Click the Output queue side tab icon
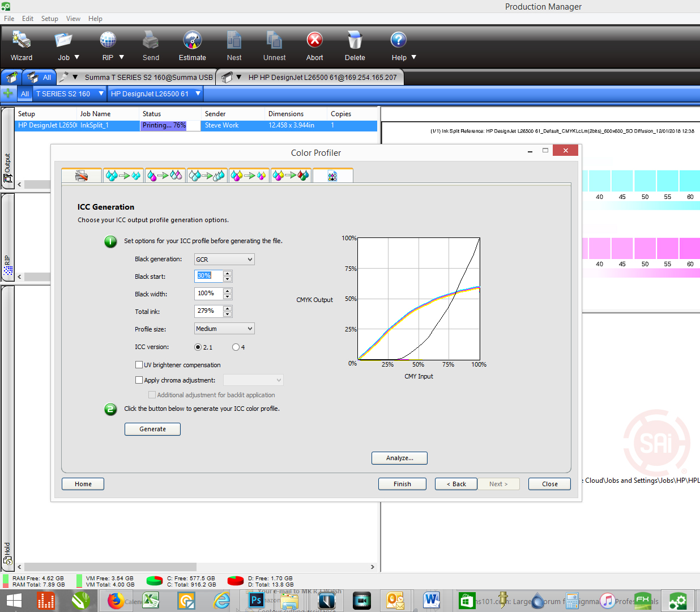700x612 pixels. tap(8, 177)
